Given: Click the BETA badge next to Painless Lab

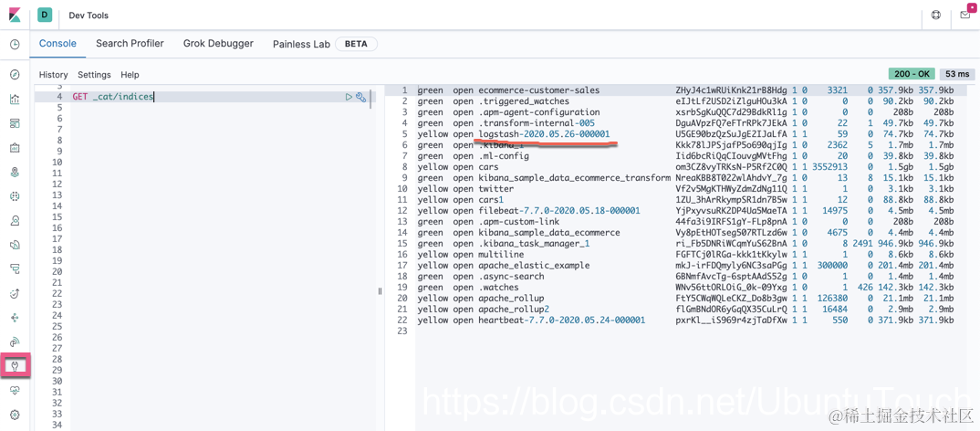Looking at the screenshot, I should pos(356,45).
